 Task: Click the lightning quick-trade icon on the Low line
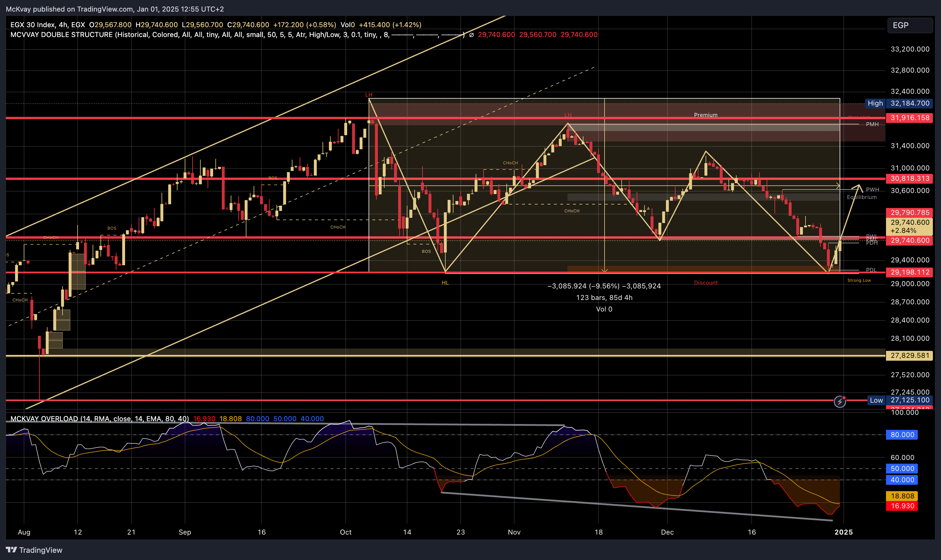[840, 402]
